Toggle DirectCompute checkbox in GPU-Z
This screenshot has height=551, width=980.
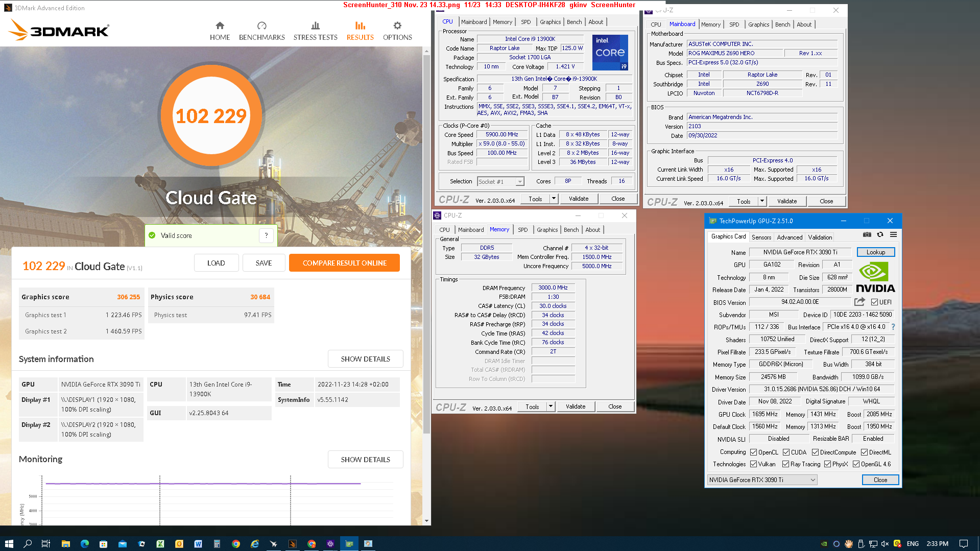click(x=815, y=452)
